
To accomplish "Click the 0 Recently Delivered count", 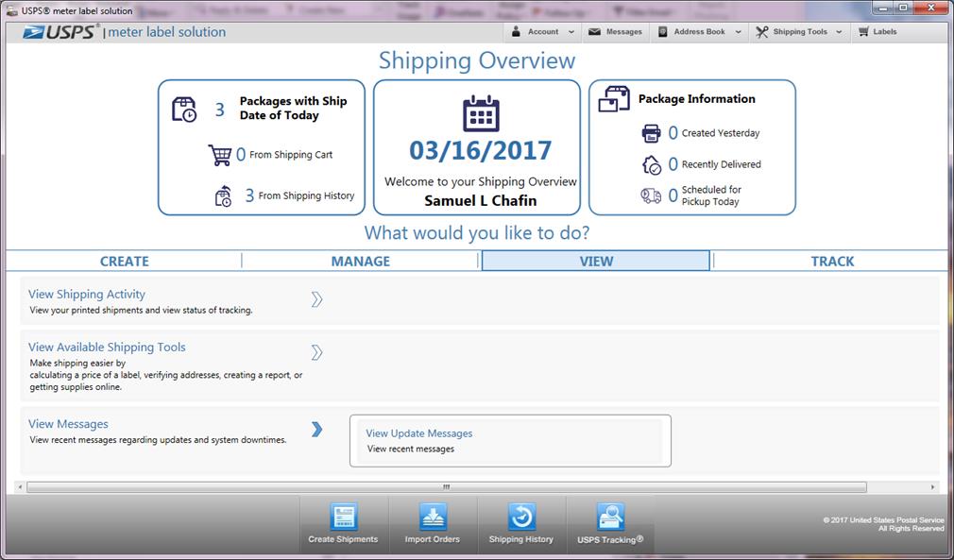I will pyautogui.click(x=673, y=164).
